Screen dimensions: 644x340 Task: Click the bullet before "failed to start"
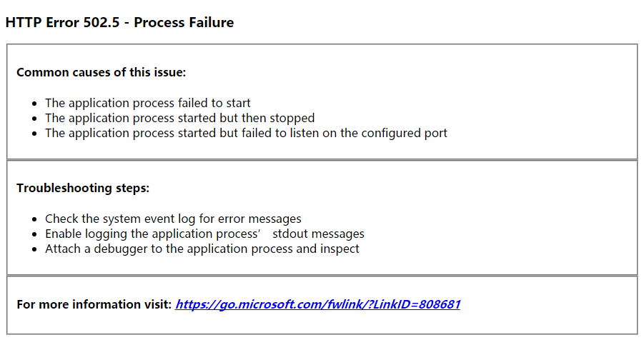point(36,104)
